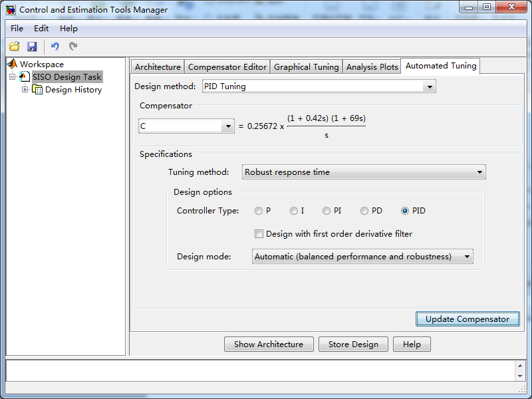This screenshot has height=399, width=532.
Task: Switch to the Graphical Tuning tab
Action: click(x=307, y=67)
